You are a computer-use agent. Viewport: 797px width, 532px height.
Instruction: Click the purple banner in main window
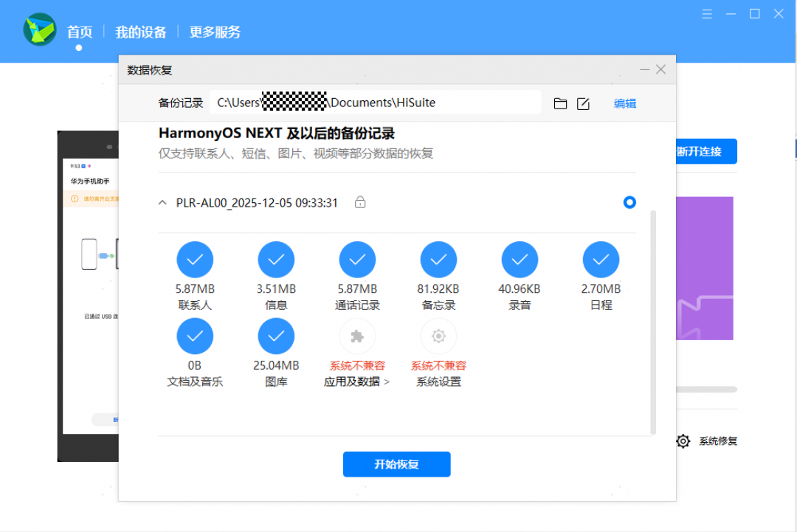point(705,269)
